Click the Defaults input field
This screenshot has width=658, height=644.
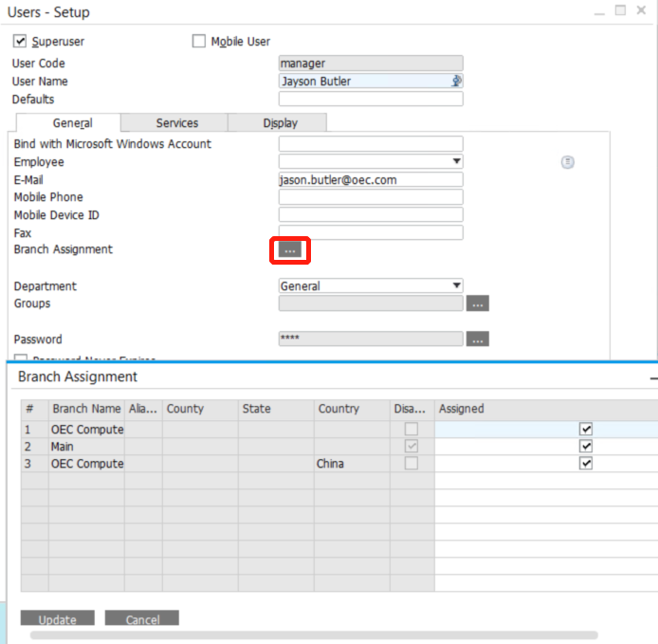tap(371, 99)
